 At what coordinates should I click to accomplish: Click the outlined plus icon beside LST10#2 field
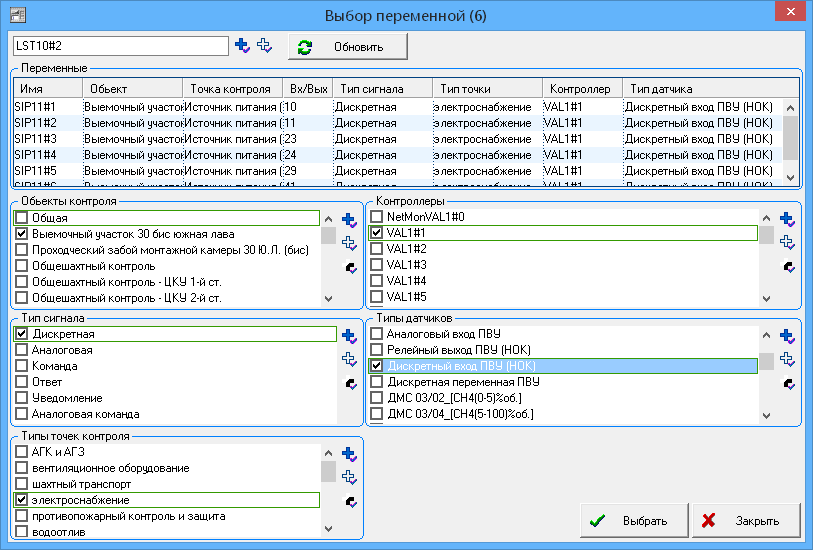264,46
